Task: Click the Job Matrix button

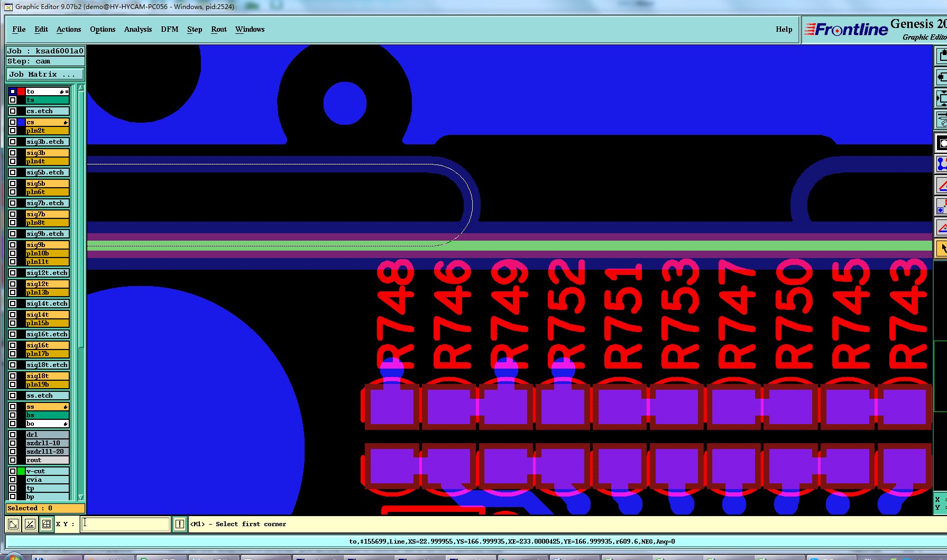Action: (45, 74)
